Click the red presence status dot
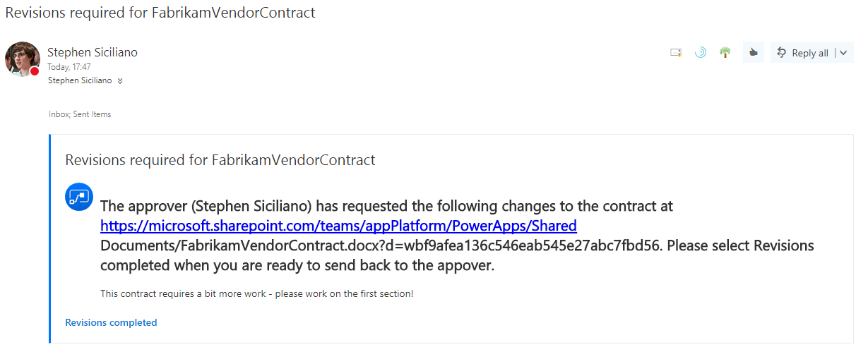The image size is (868, 359). pos(35,71)
